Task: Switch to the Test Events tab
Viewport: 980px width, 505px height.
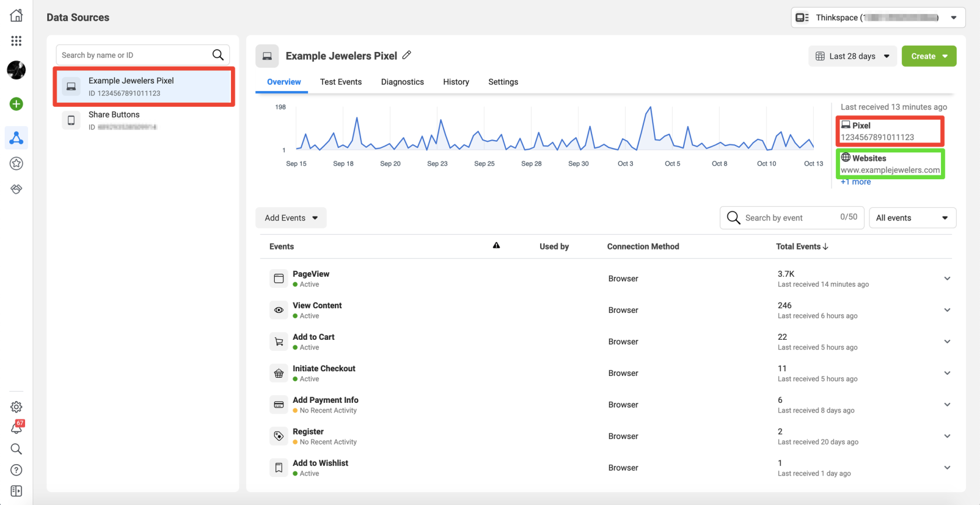Action: pyautogui.click(x=341, y=82)
